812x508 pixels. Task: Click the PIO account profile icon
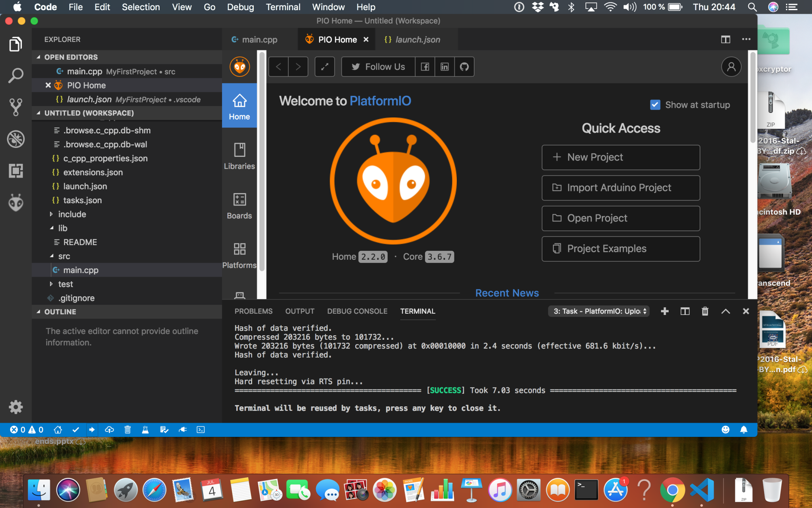(x=731, y=67)
